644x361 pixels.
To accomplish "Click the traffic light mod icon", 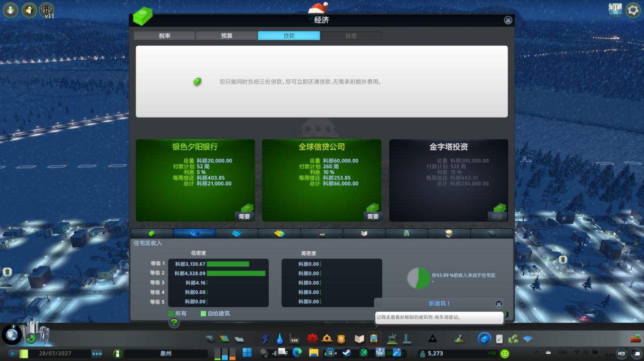I will pyautogui.click(x=47, y=10).
